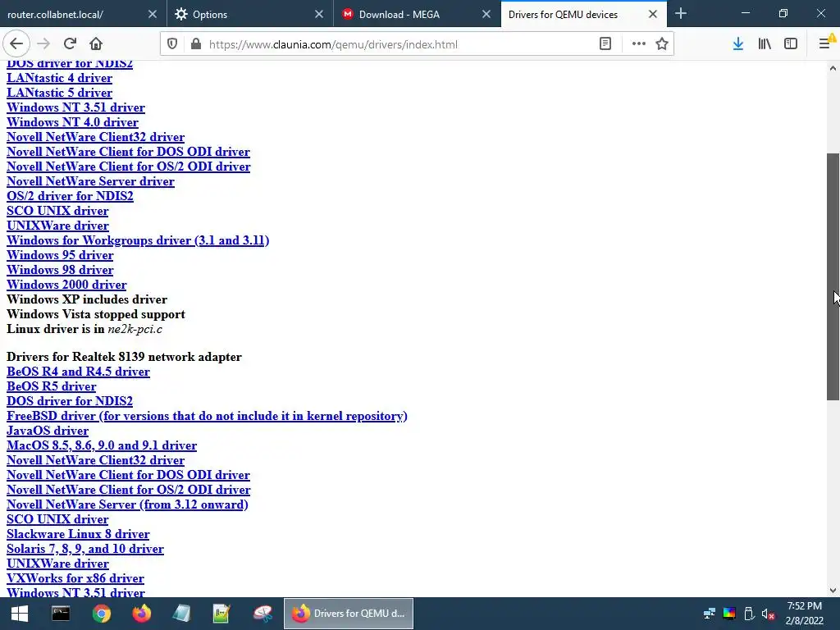Open Windows for Workgroups driver link
840x630 pixels.
(138, 240)
